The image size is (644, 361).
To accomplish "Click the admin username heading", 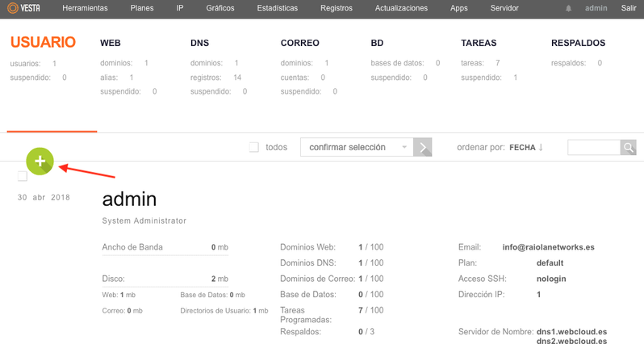I will [x=129, y=199].
